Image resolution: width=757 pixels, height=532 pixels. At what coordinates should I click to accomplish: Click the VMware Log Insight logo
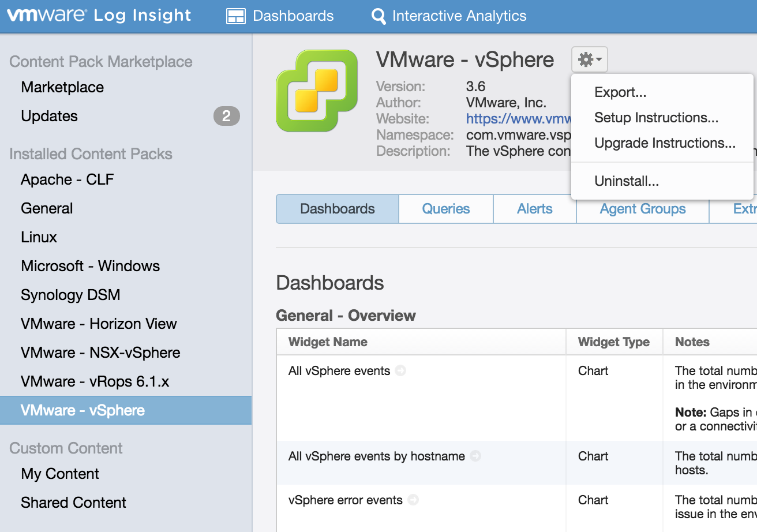pyautogui.click(x=99, y=16)
